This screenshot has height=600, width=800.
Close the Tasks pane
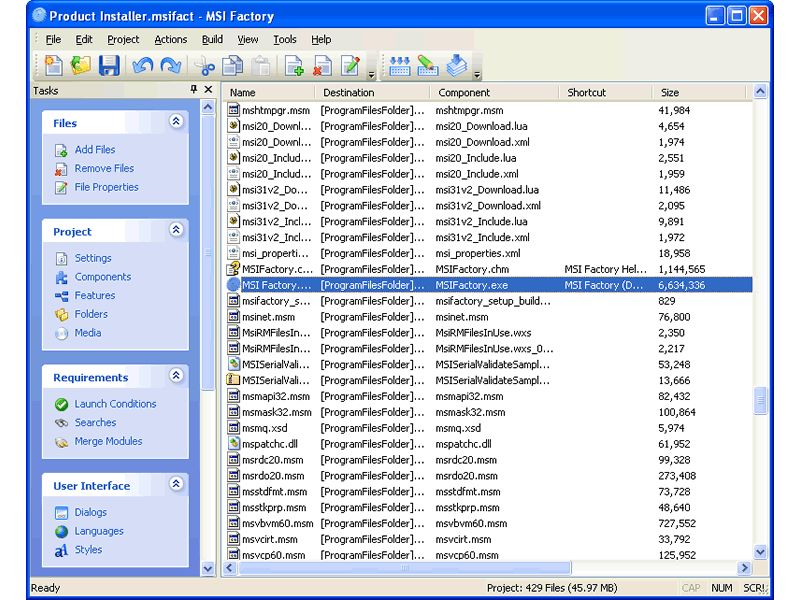pos(208,90)
